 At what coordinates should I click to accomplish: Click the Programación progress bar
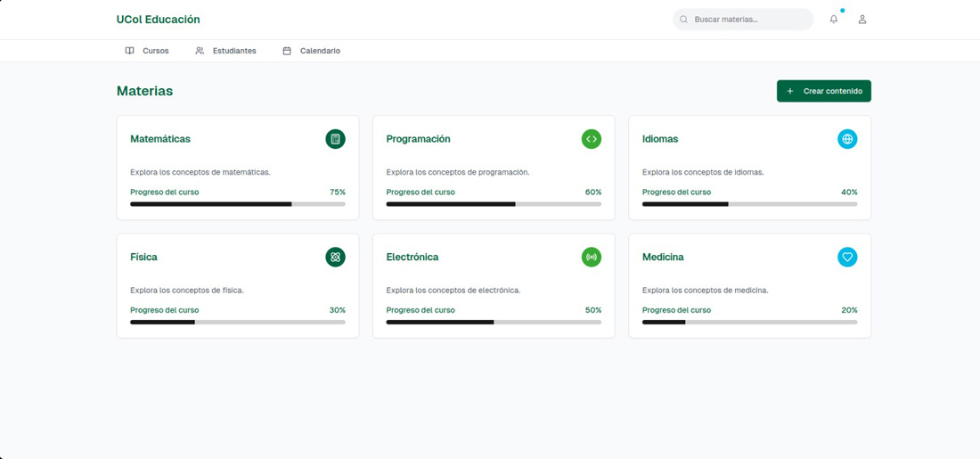point(494,204)
